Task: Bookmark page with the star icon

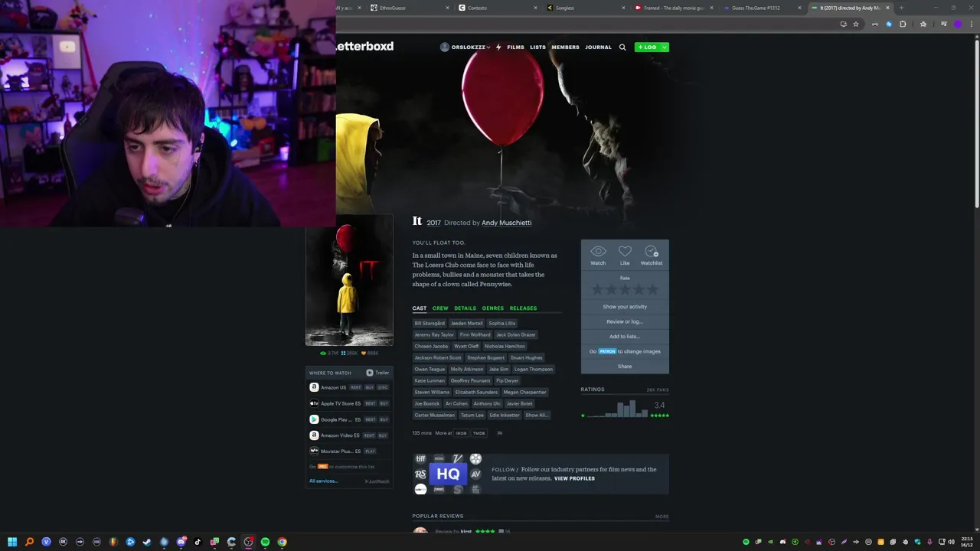Action: tap(856, 24)
